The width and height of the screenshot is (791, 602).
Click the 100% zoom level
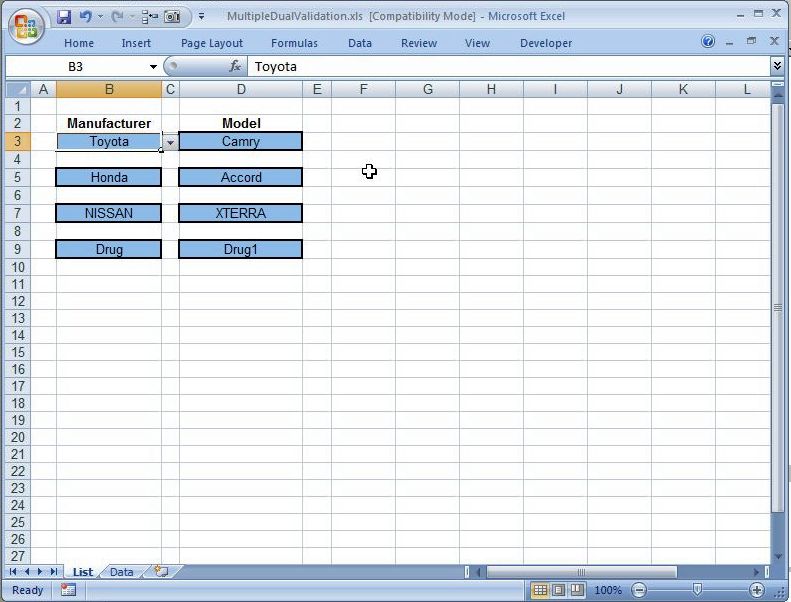[608, 590]
